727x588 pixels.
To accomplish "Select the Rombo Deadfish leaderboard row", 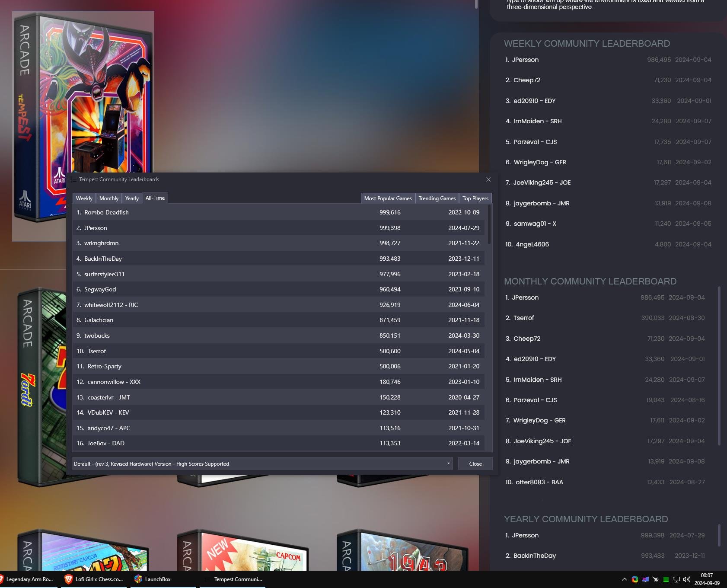I will point(278,212).
